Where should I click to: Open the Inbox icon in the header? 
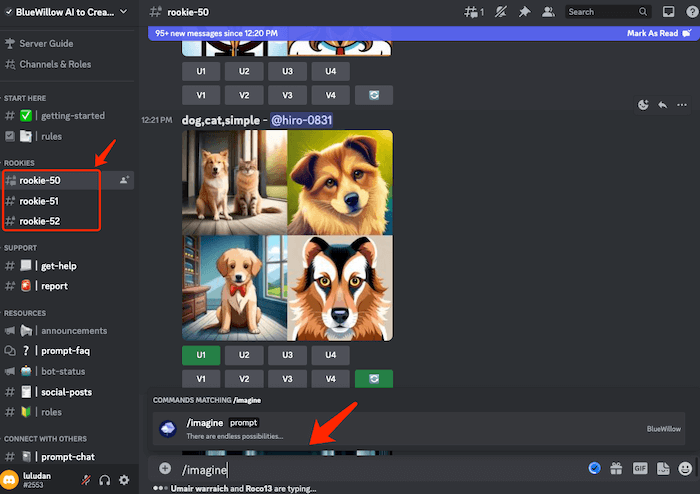click(x=669, y=12)
